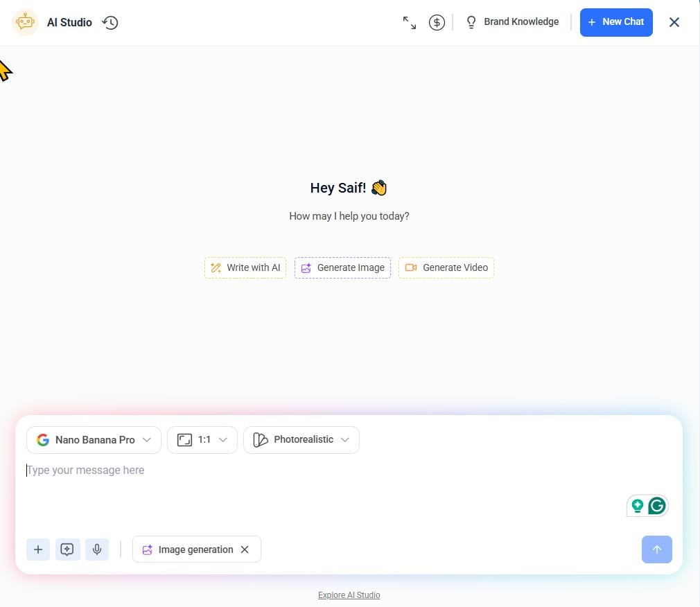Switch to the Generate Video mode

(x=446, y=267)
